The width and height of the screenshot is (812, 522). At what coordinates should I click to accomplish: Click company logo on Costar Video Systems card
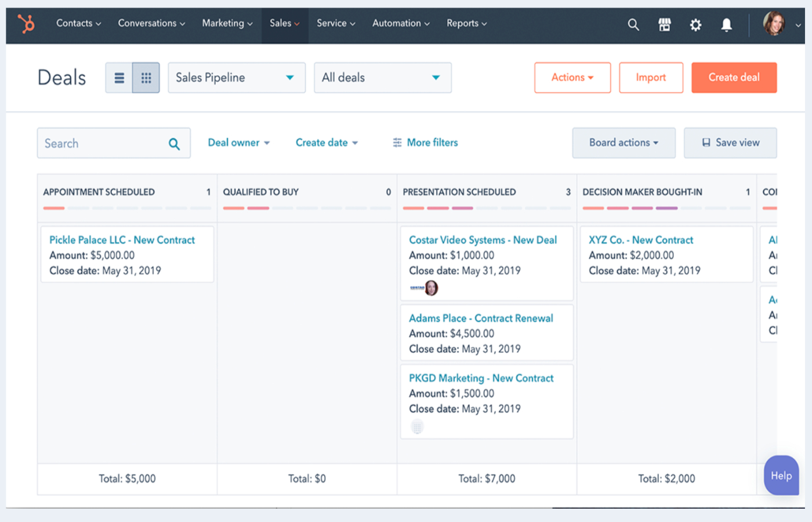point(417,288)
